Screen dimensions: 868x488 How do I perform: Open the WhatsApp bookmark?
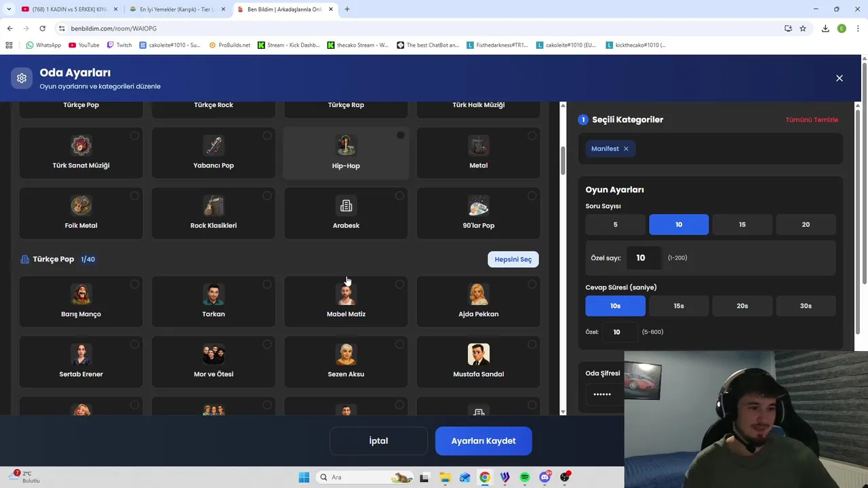click(43, 45)
